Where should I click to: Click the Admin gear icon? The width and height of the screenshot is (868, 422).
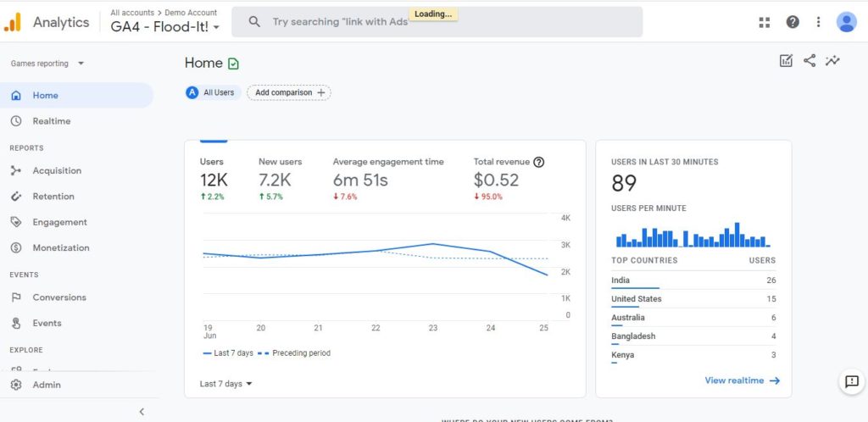[x=16, y=385]
